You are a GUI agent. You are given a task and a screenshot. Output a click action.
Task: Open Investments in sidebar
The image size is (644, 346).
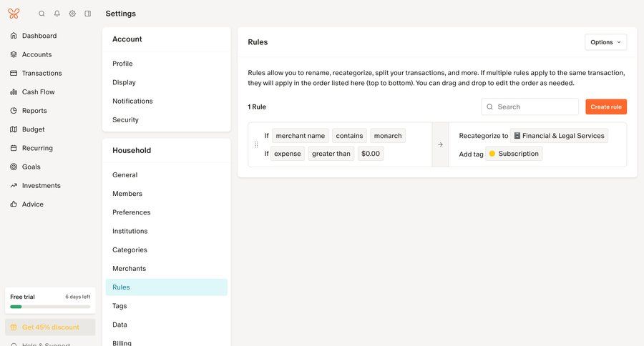[41, 186]
